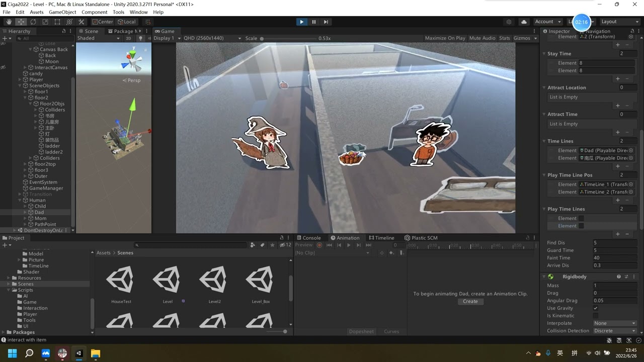Open the Cloud services icon
The image size is (644, 362).
[x=524, y=22]
